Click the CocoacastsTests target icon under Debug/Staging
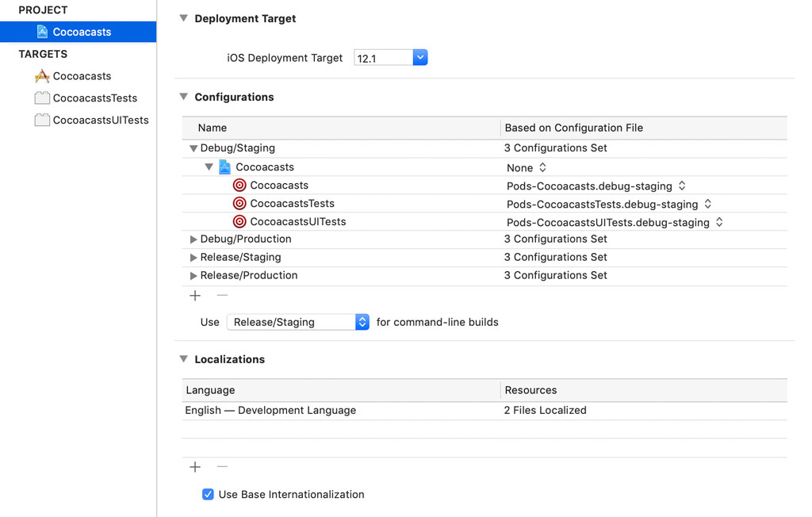Screen dimensions: 812x517 click(x=239, y=203)
